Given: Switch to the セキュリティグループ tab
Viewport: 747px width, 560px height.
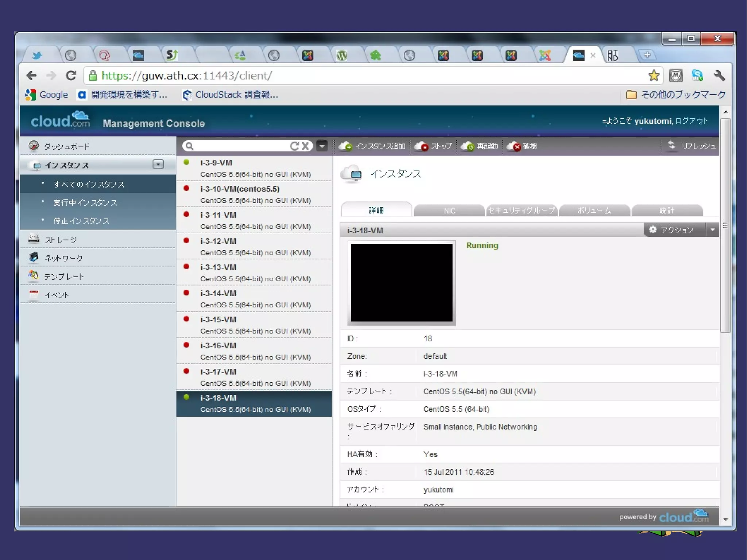Looking at the screenshot, I should click(x=522, y=211).
